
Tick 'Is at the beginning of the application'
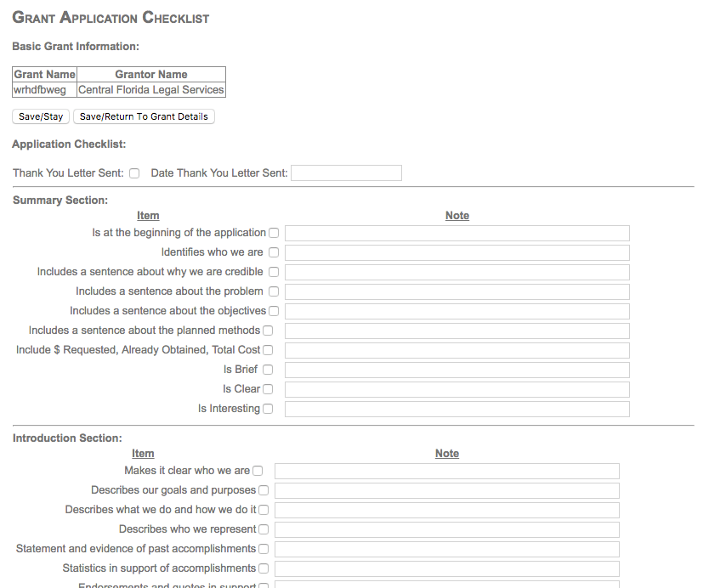(x=274, y=233)
